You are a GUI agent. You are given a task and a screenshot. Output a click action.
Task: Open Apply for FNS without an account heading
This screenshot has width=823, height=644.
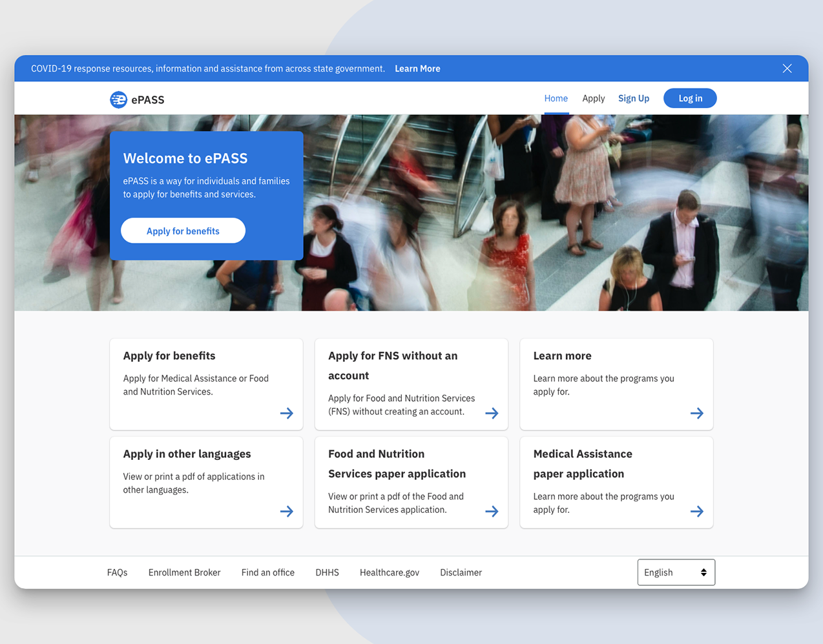click(x=393, y=366)
